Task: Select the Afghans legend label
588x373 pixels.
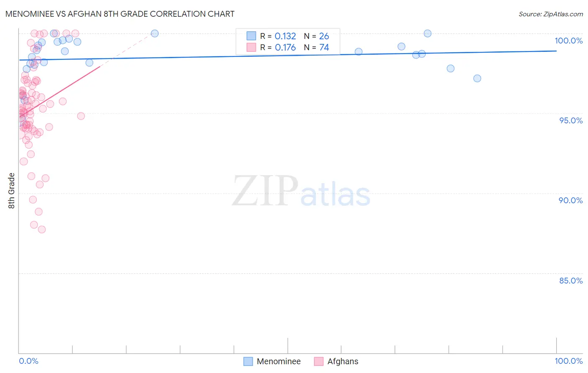Action: [343, 361]
